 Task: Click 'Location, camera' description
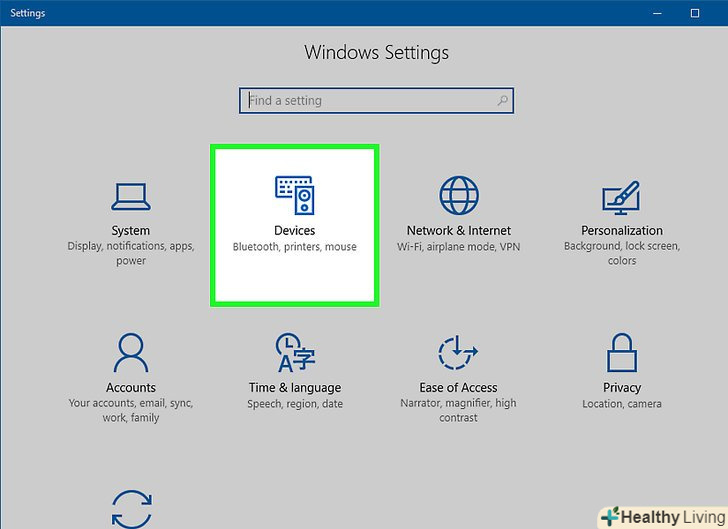coord(622,404)
